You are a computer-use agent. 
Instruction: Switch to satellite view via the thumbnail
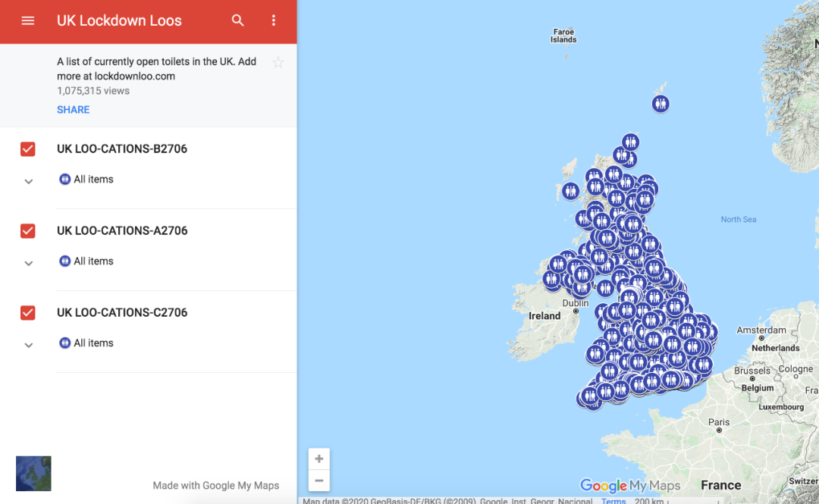pos(33,474)
